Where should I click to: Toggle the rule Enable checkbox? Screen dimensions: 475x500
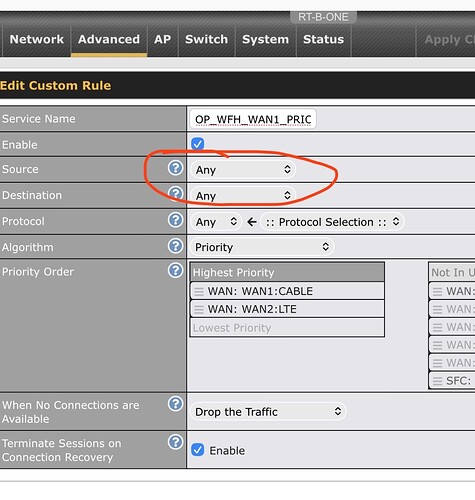198,144
